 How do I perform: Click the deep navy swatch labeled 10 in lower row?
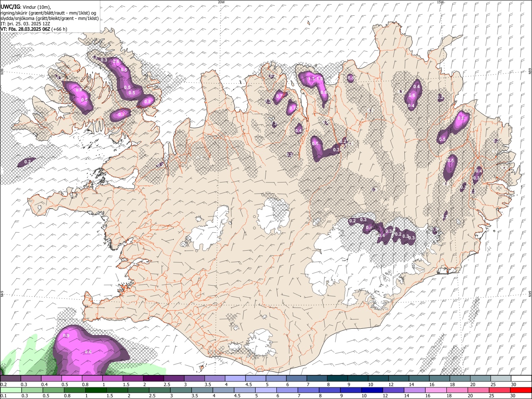click(x=372, y=390)
